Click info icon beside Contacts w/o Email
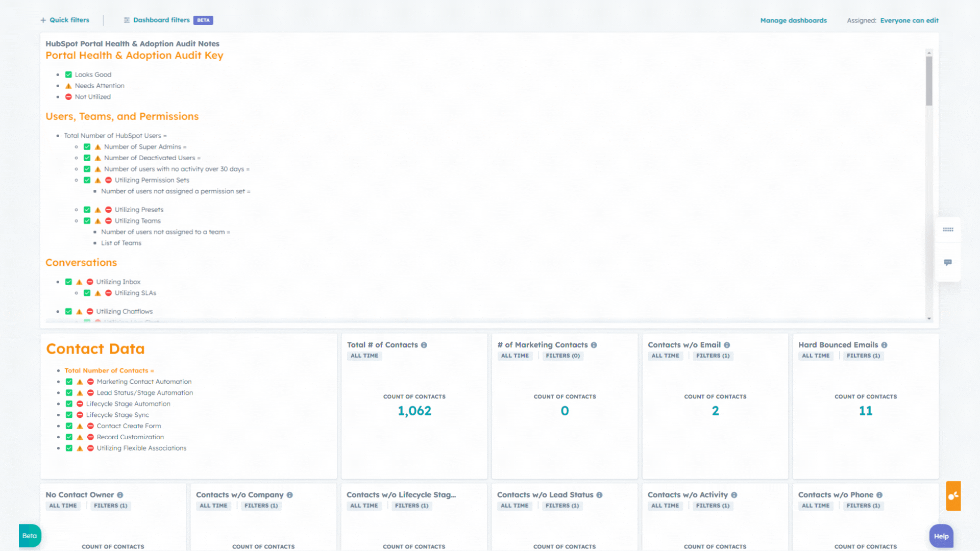980x551 pixels. tap(727, 345)
